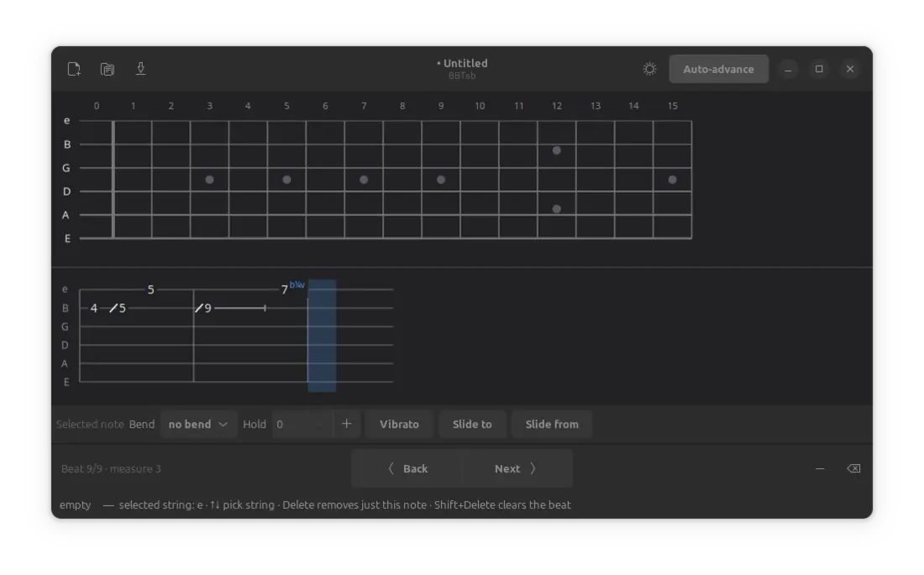Pick fret 7 on the G string of the fretboard

point(364,168)
